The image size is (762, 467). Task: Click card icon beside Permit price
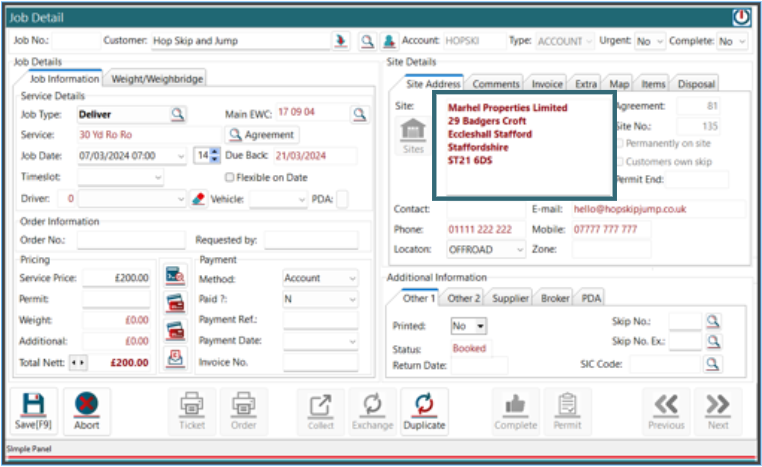[175, 303]
